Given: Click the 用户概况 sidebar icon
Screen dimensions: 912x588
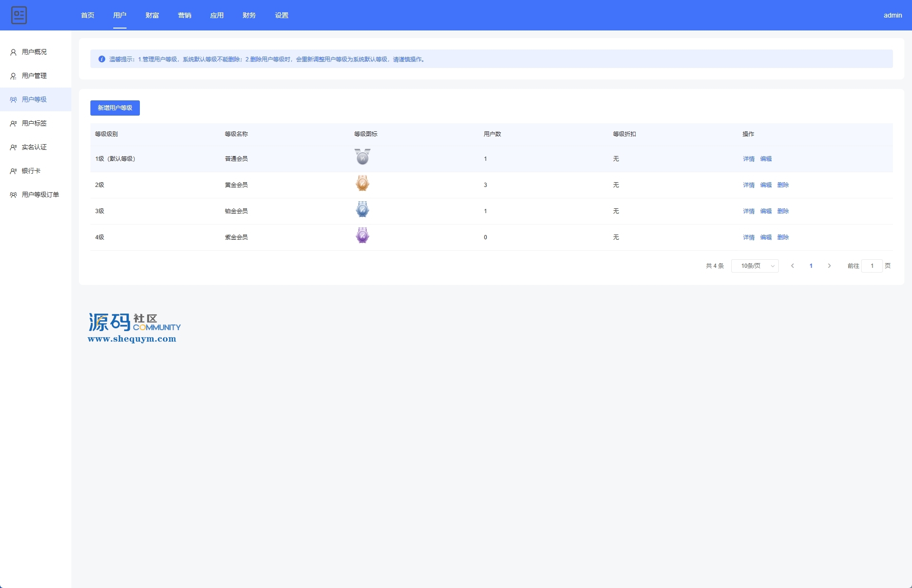Looking at the screenshot, I should [x=13, y=52].
